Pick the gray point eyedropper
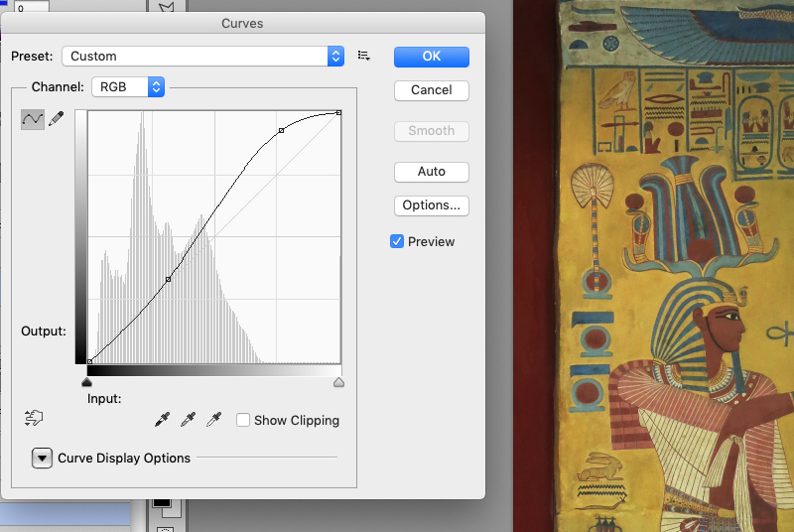The height and width of the screenshot is (532, 794). (x=188, y=420)
